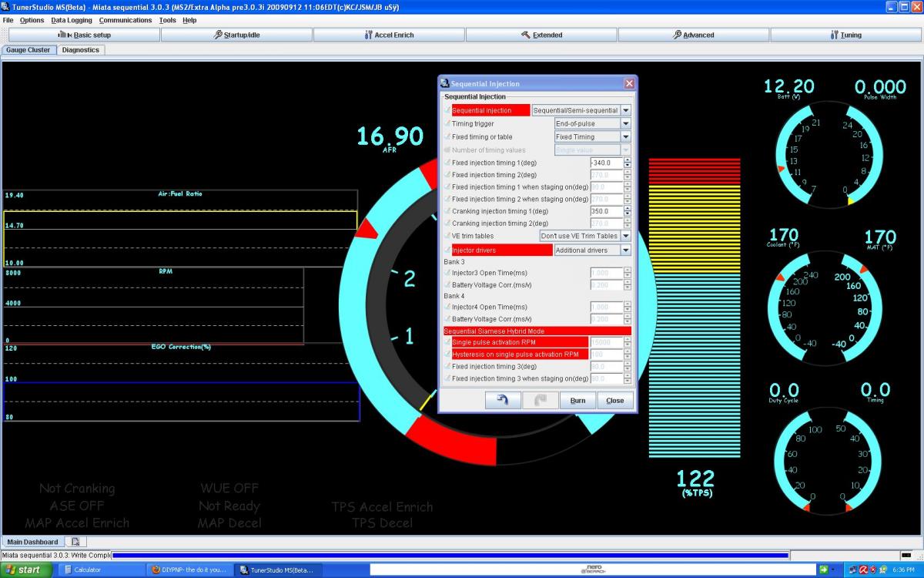Click the help icon beside Timing trigger

point(447,124)
